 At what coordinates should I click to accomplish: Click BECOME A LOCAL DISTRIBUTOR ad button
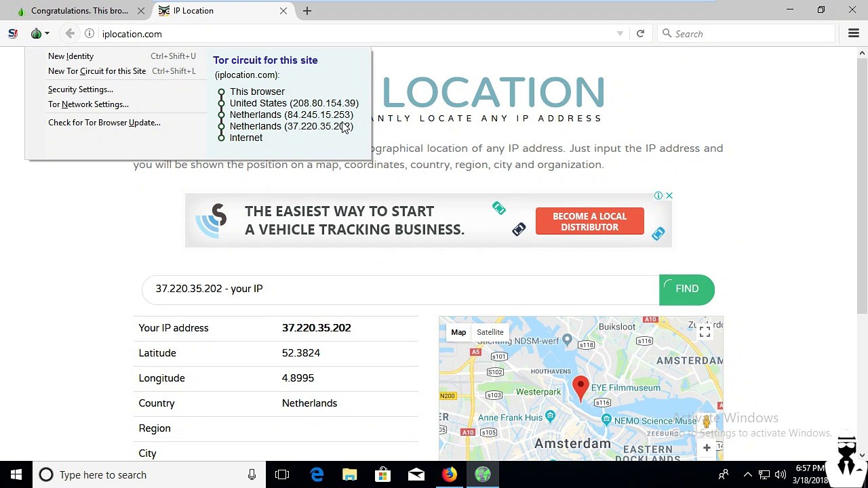coord(589,222)
